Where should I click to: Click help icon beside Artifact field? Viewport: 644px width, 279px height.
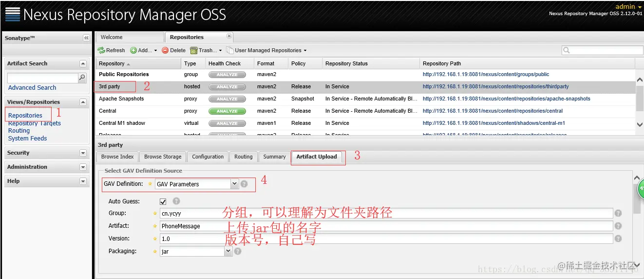618,226
